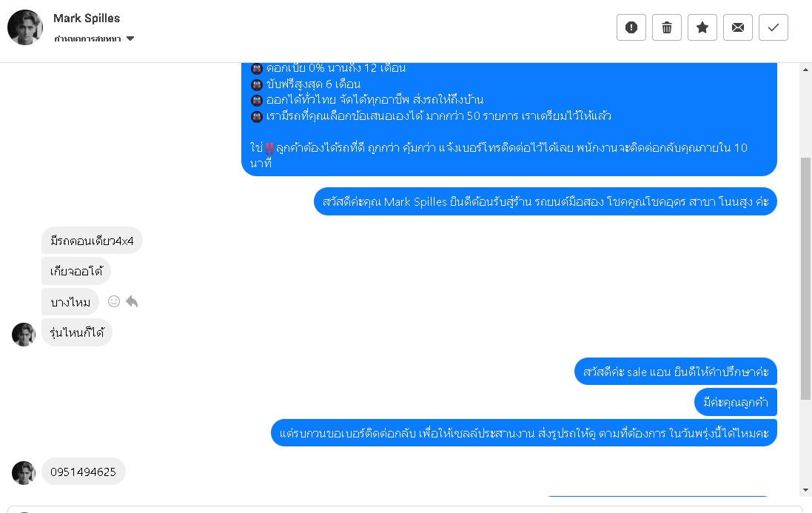
Task: Delete conversation with trash icon
Action: coord(666,27)
